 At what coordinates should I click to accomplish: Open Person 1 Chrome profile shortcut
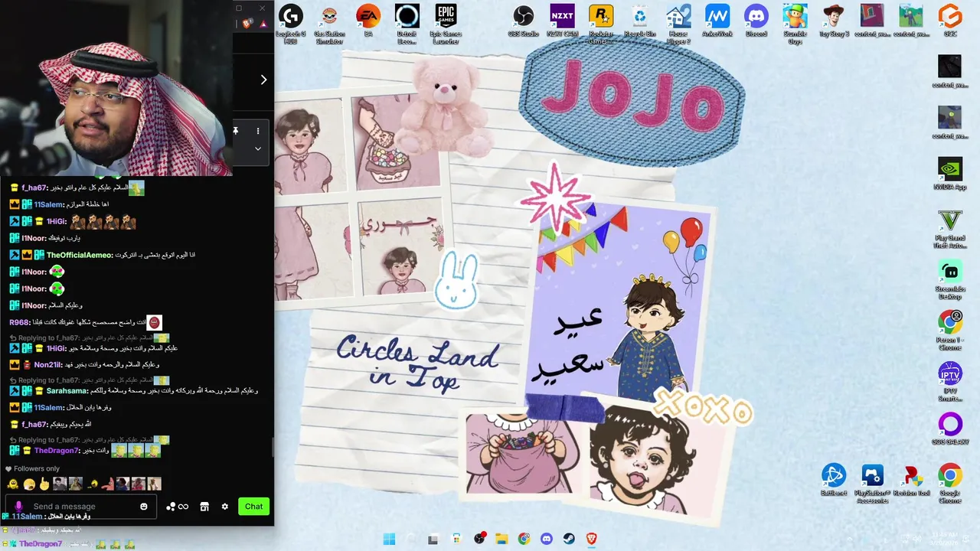[949, 331]
